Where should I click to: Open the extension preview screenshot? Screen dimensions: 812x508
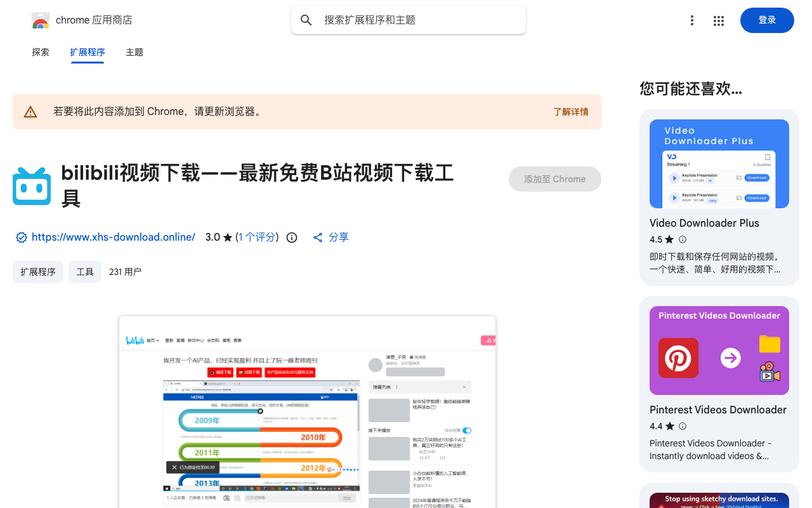[x=307, y=412]
